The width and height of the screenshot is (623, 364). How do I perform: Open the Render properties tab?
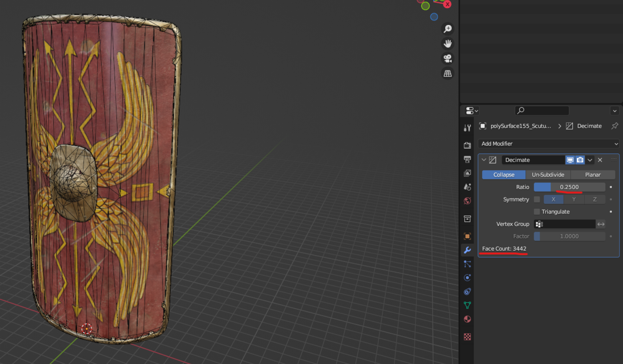[x=467, y=145]
